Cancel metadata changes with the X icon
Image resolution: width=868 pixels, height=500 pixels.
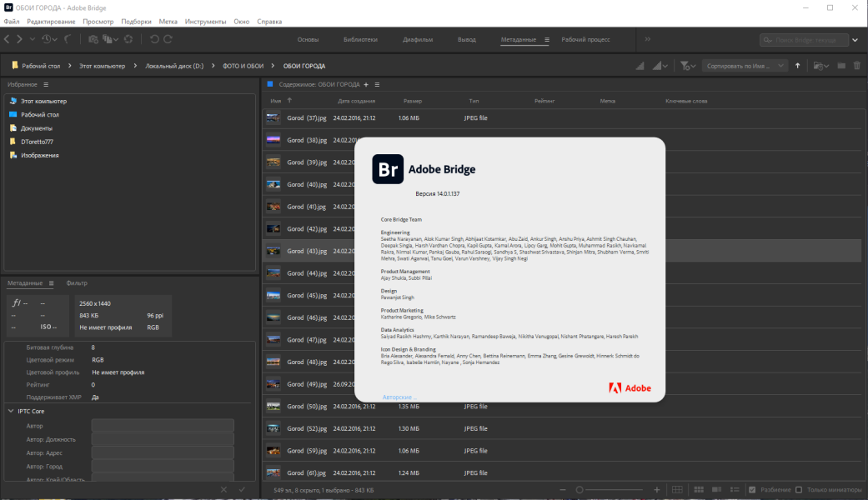pyautogui.click(x=223, y=489)
